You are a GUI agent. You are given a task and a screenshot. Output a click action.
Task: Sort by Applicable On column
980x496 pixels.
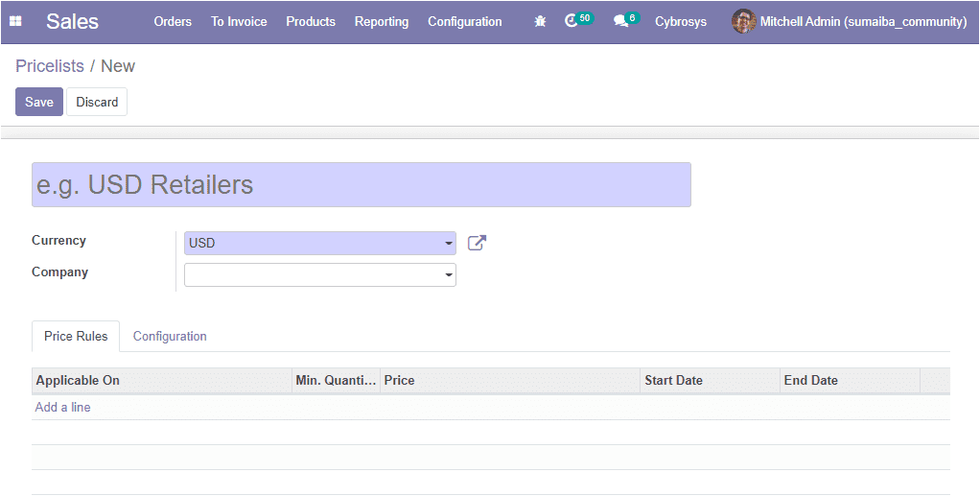(x=162, y=380)
